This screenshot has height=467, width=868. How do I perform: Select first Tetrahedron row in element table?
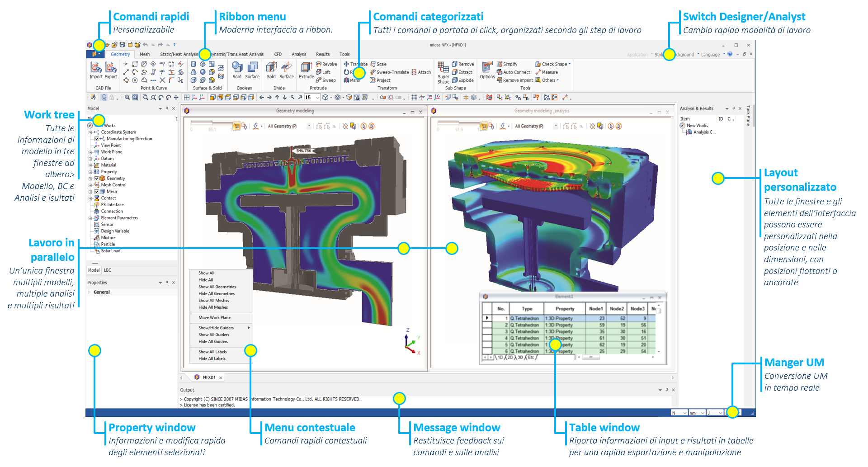pyautogui.click(x=569, y=318)
